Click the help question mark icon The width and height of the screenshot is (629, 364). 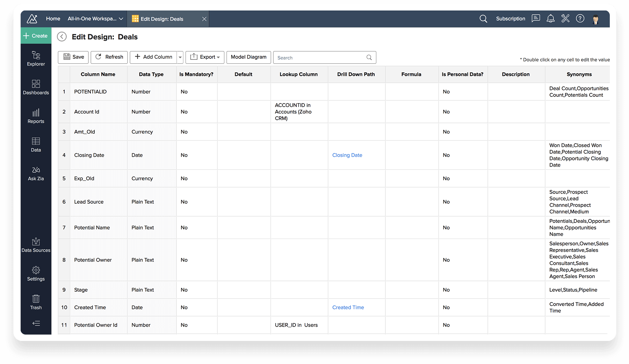pyautogui.click(x=580, y=19)
